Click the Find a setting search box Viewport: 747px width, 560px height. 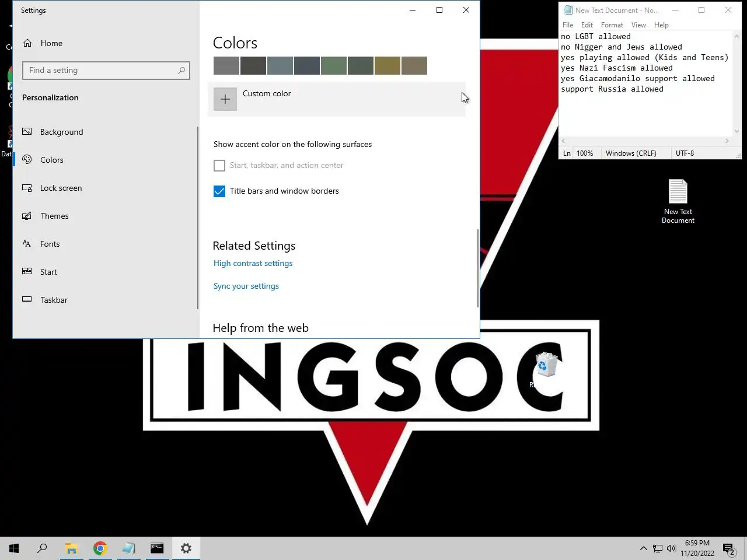pyautogui.click(x=106, y=70)
